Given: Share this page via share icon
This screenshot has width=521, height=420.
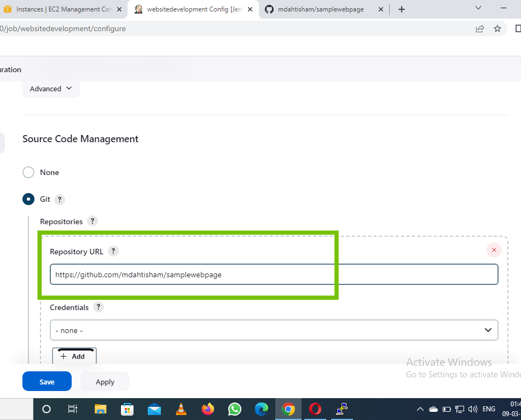Looking at the screenshot, I should point(480,29).
